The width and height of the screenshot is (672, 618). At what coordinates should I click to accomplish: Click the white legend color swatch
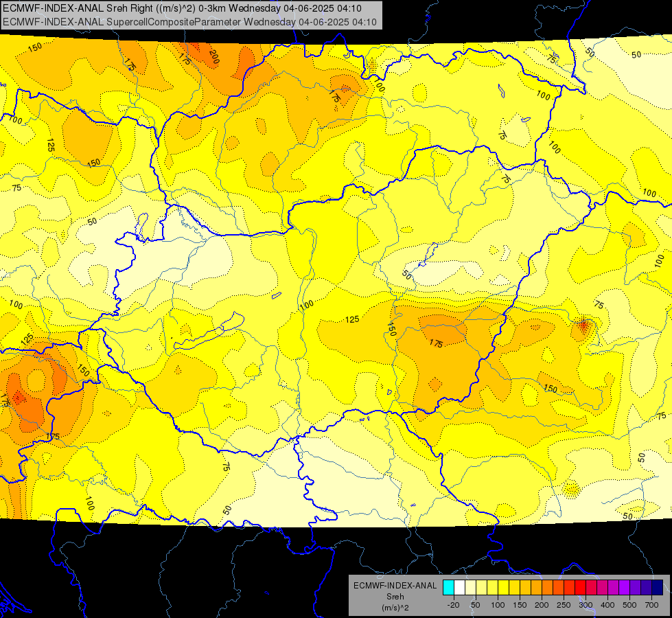point(459,588)
